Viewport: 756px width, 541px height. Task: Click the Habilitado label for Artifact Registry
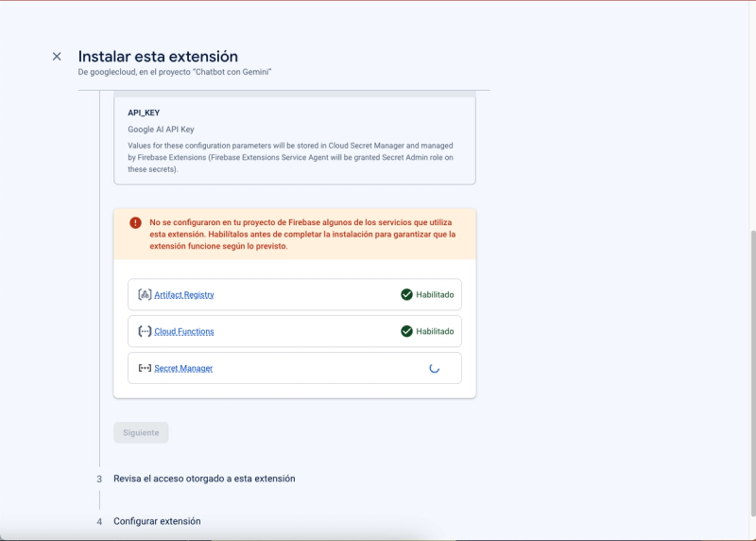435,294
